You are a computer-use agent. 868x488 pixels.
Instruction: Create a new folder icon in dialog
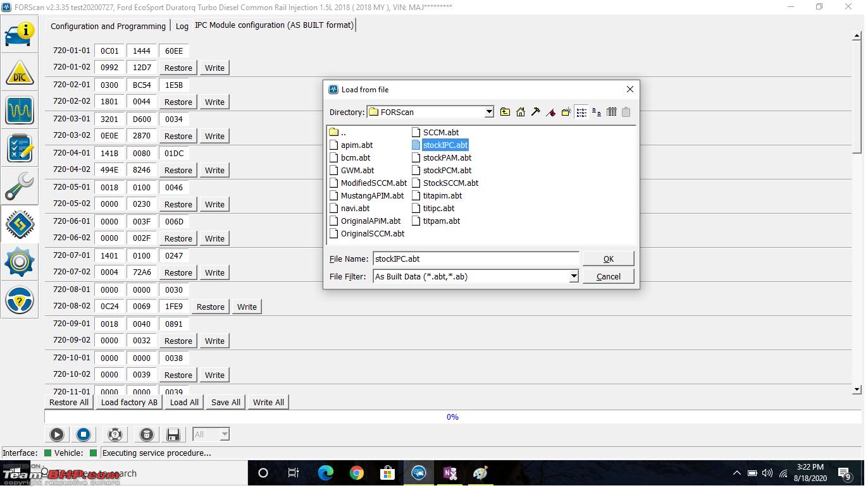click(x=566, y=112)
